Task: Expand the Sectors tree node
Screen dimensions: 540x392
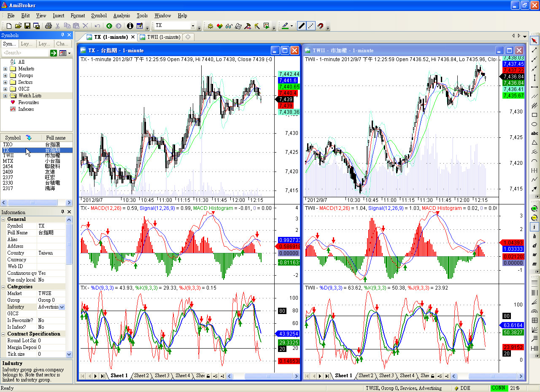Action: point(5,82)
